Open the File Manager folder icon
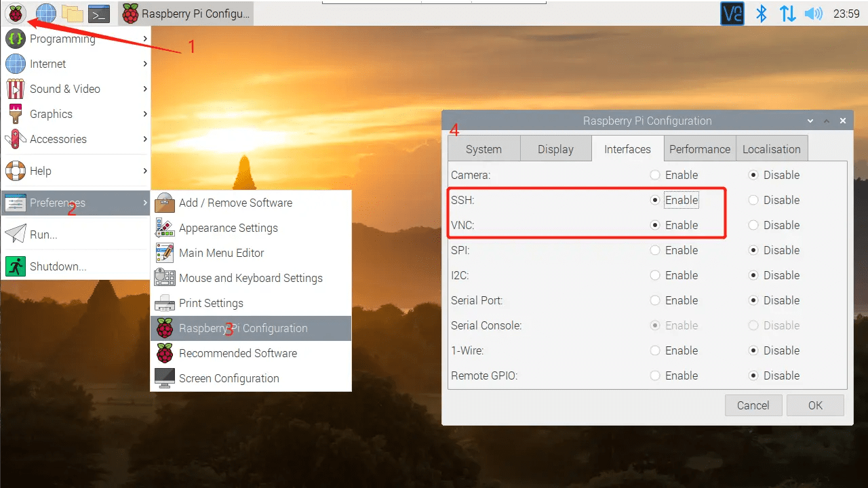Viewport: 868px width, 488px height. 72,14
